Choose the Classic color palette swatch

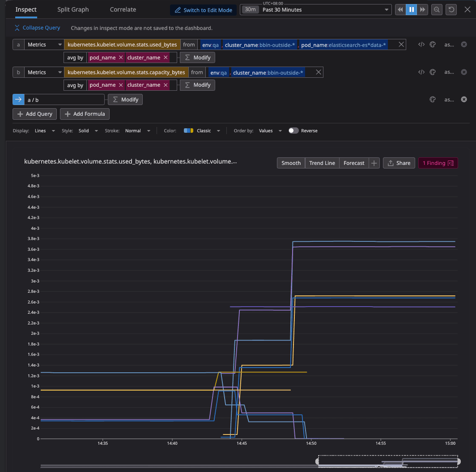tap(188, 131)
